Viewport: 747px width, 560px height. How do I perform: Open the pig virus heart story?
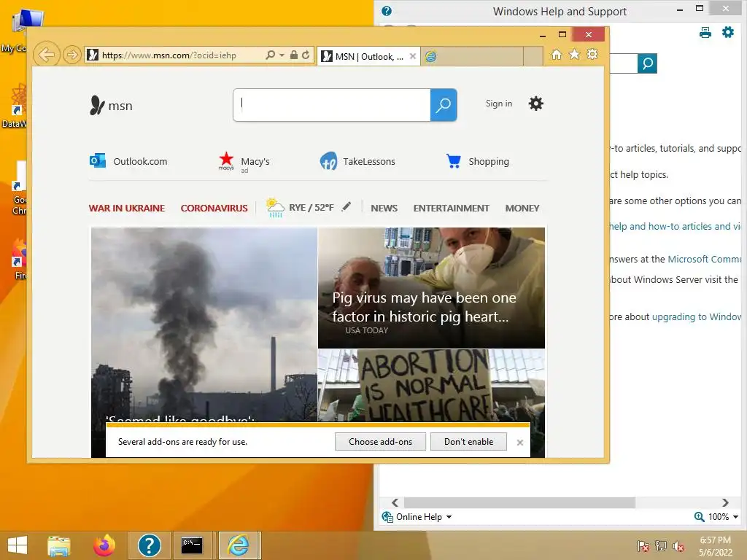coord(431,287)
